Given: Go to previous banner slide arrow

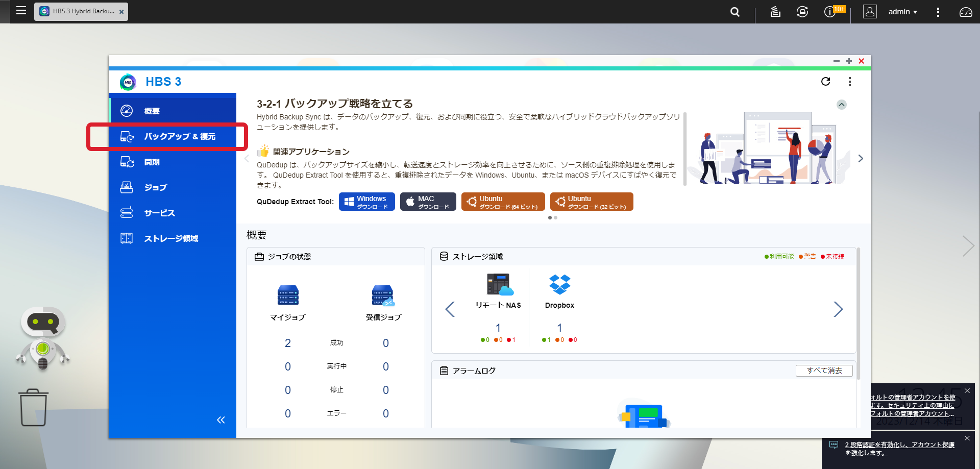Looking at the screenshot, I should (247, 159).
